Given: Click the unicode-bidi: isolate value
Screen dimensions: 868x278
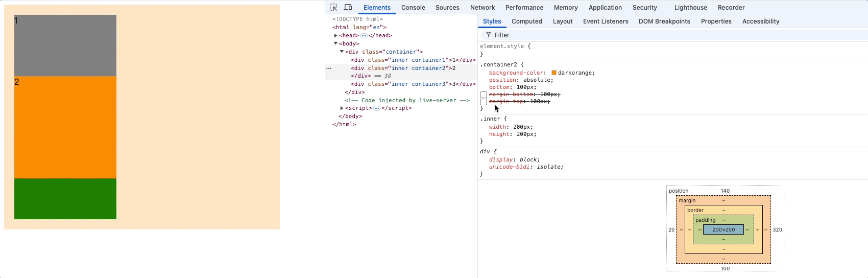Looking at the screenshot, I should point(548,167).
